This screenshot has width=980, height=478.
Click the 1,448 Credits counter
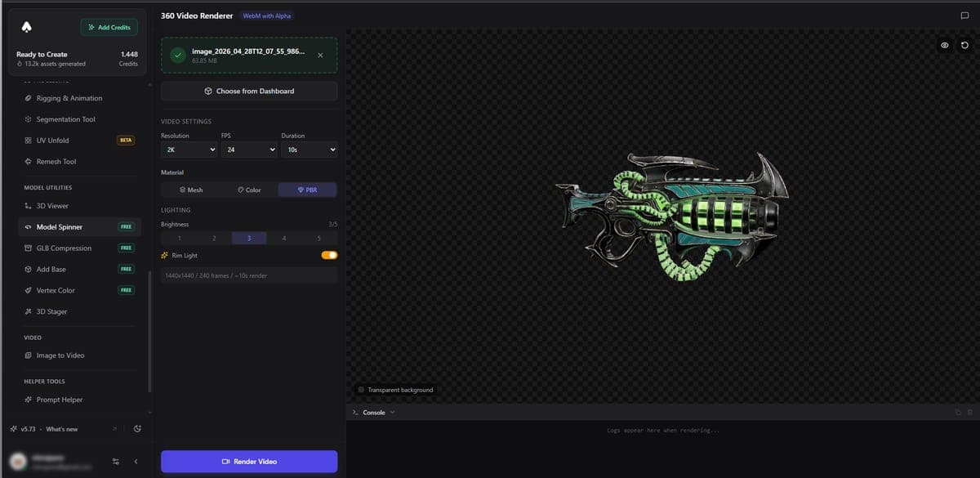click(x=128, y=58)
